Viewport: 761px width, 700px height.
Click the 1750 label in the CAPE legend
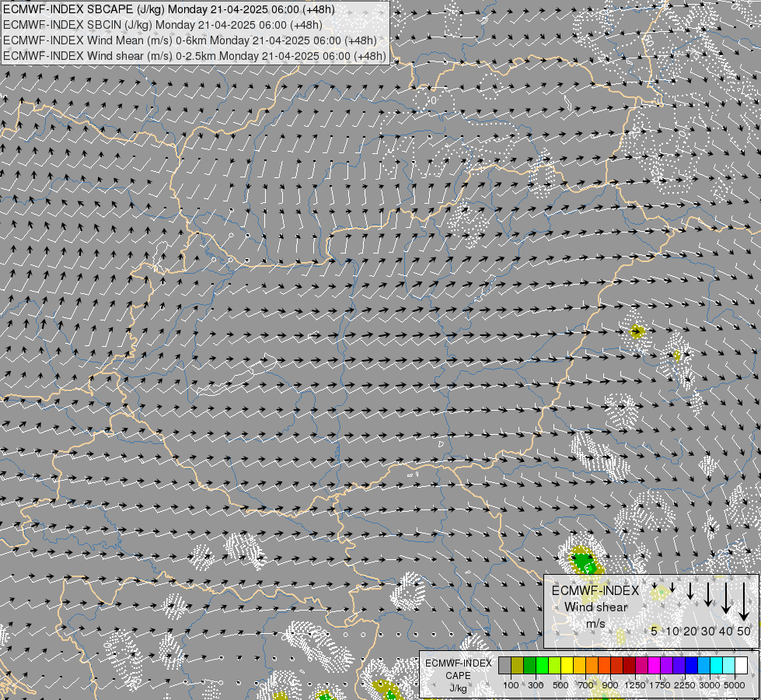660,685
